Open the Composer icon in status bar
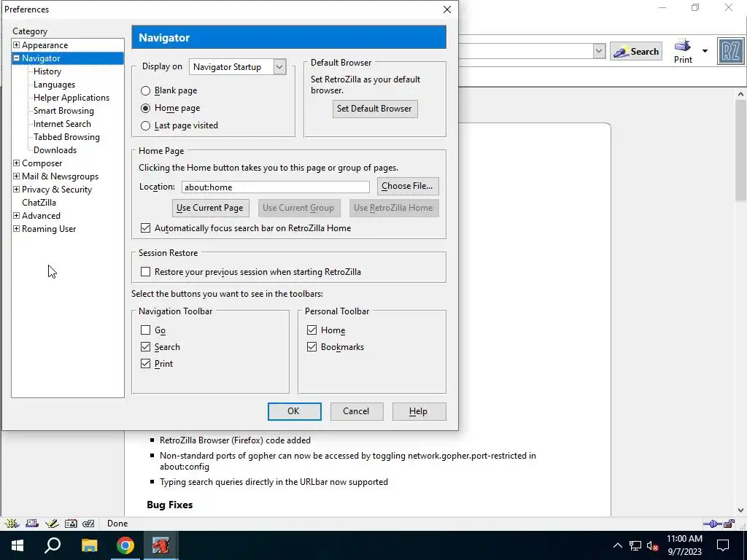This screenshot has height=560, width=747. tap(52, 524)
